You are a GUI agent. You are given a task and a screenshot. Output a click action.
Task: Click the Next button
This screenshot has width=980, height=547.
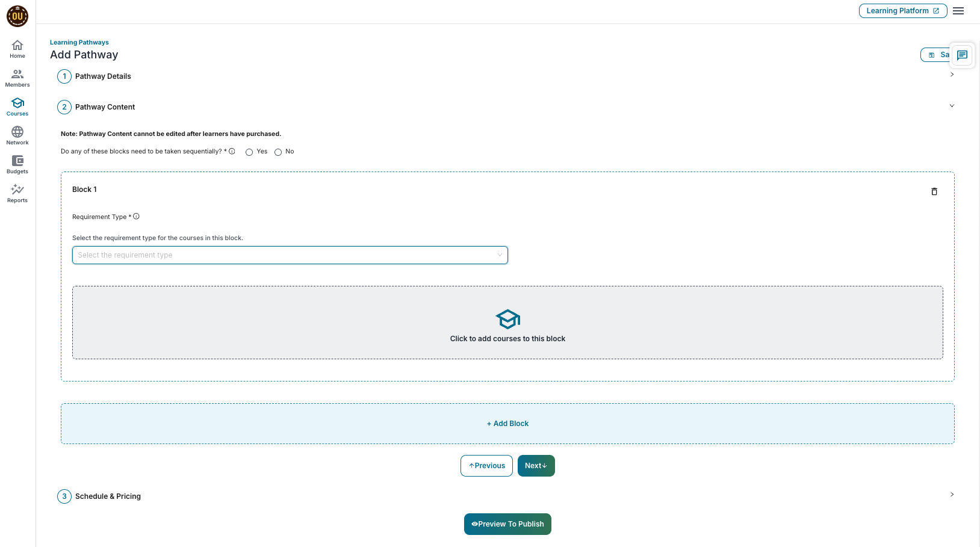point(536,466)
